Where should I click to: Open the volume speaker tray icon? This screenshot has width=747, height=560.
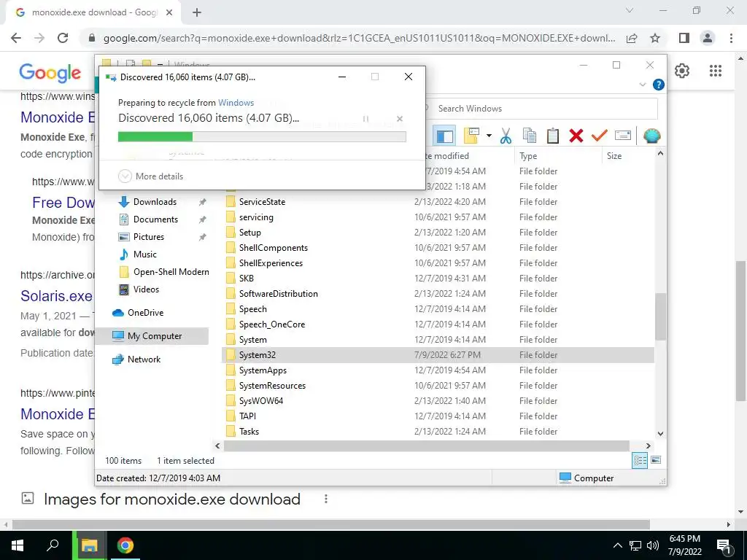click(x=653, y=545)
